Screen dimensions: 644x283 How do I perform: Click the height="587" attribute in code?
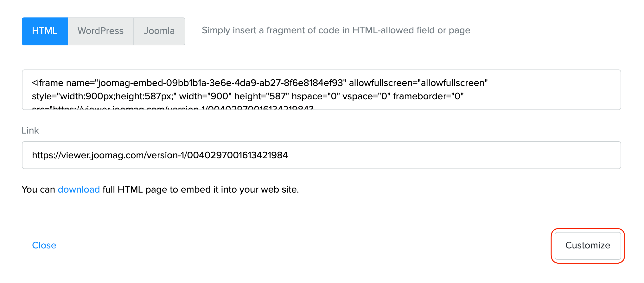tap(261, 96)
